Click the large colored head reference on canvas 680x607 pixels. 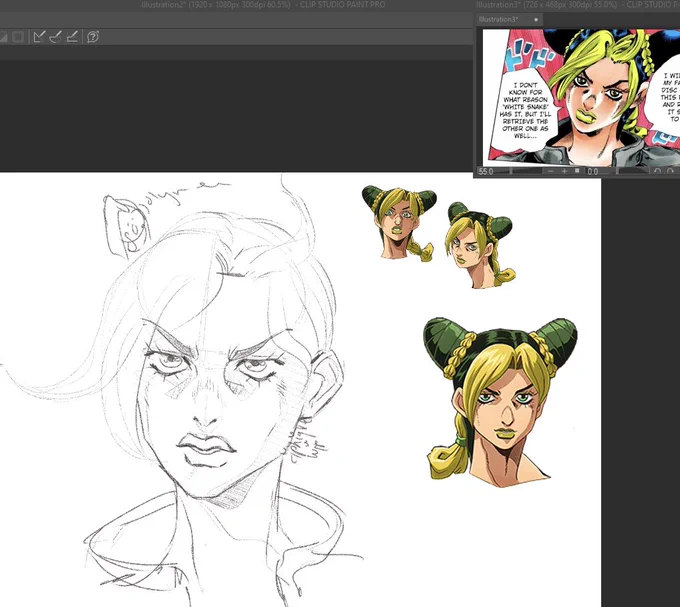[500, 402]
